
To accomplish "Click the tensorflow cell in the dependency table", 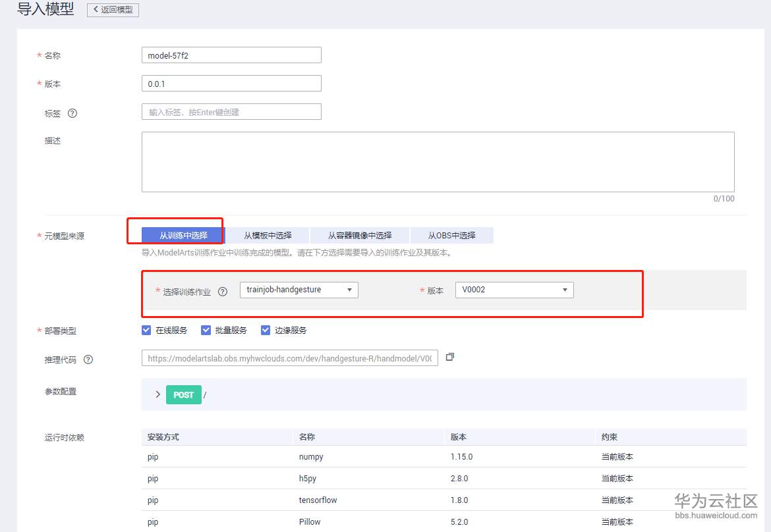I will (318, 500).
